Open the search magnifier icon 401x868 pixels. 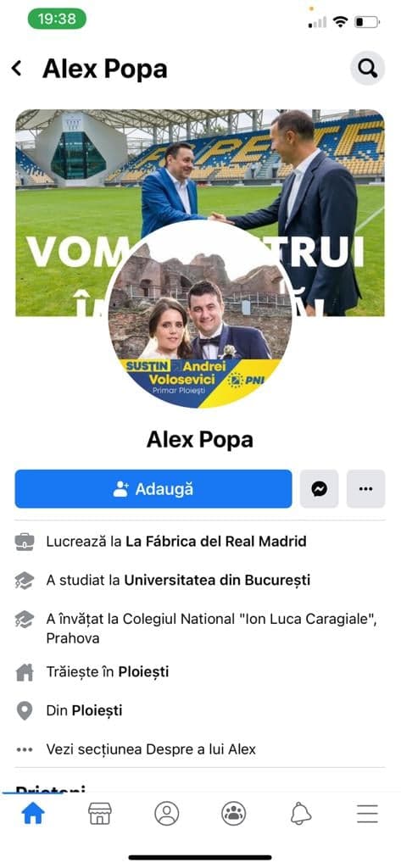(x=367, y=68)
